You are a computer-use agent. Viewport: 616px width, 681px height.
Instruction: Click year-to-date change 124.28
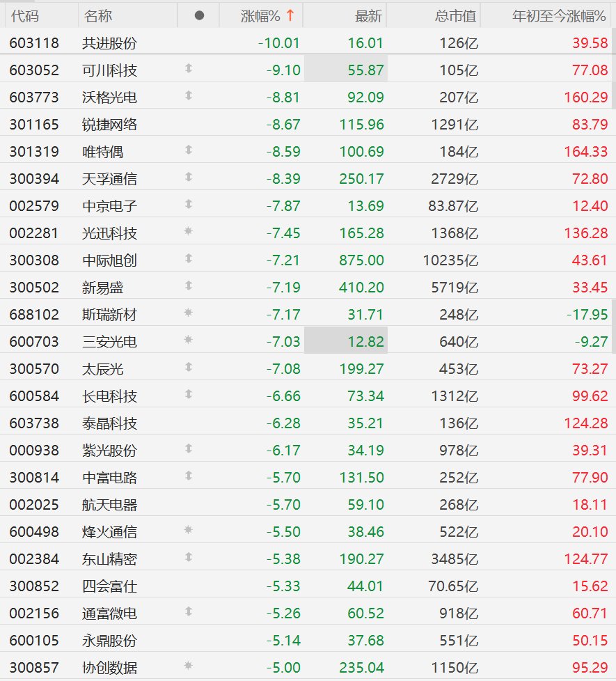click(x=585, y=423)
